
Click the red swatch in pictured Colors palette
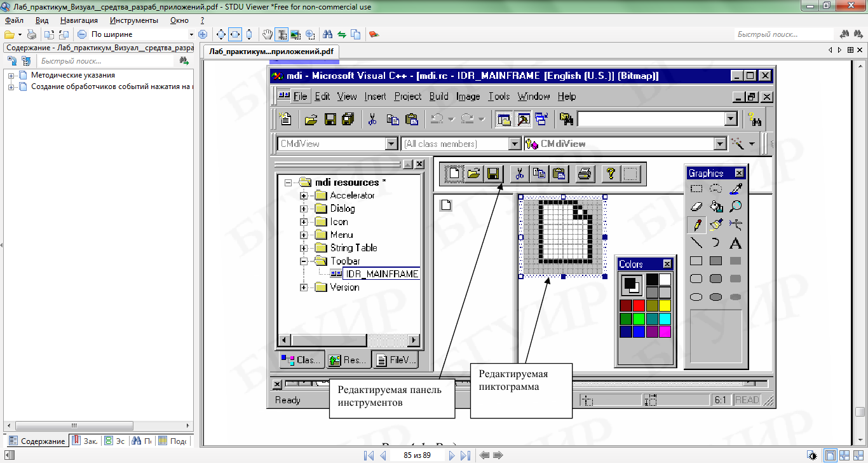tap(639, 306)
